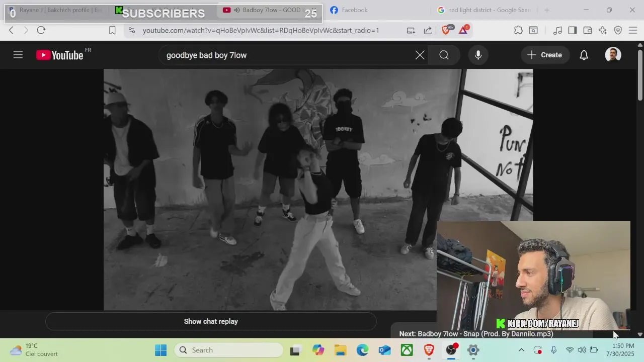Expand hidden system tray icons chevron
The height and width of the screenshot is (362, 644).
coord(521,350)
